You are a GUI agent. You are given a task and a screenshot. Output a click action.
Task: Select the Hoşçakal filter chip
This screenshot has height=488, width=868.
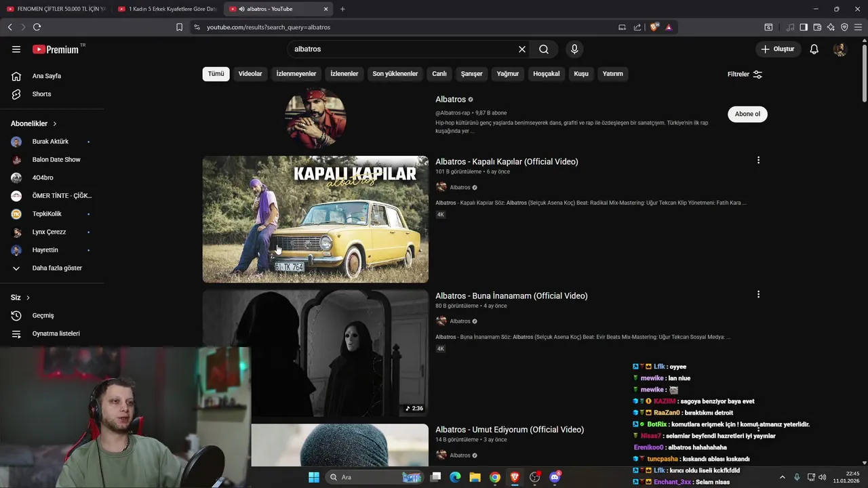click(x=547, y=74)
